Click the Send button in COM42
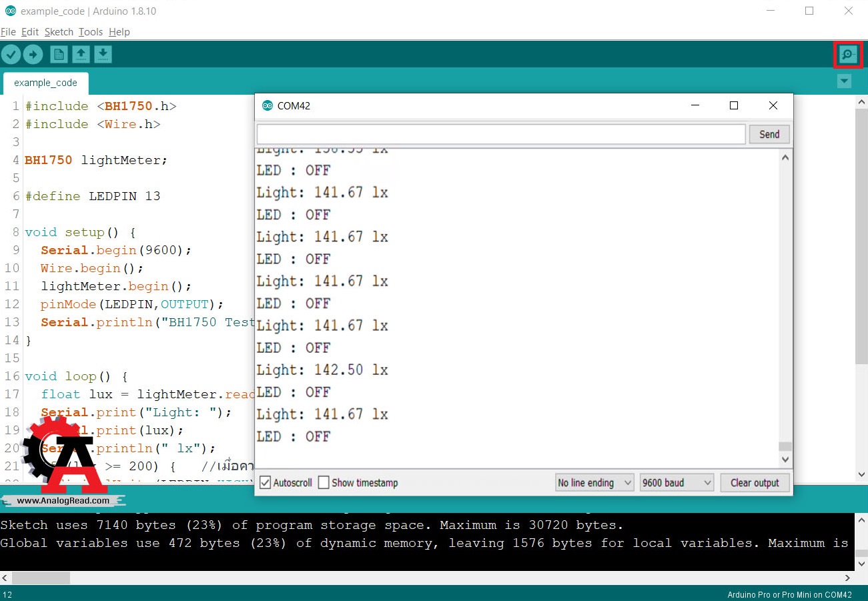This screenshot has height=601, width=868. point(769,134)
